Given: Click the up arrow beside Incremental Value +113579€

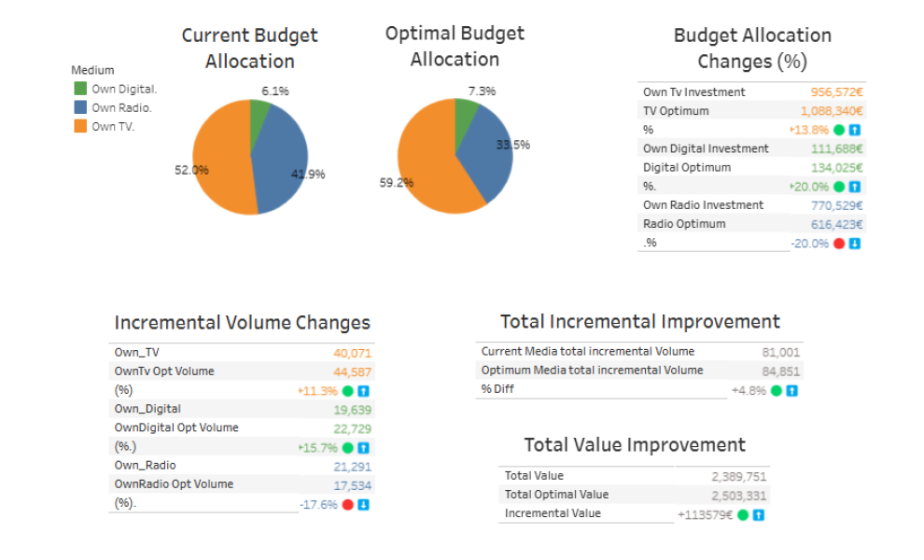Looking at the screenshot, I should pyautogui.click(x=759, y=515).
